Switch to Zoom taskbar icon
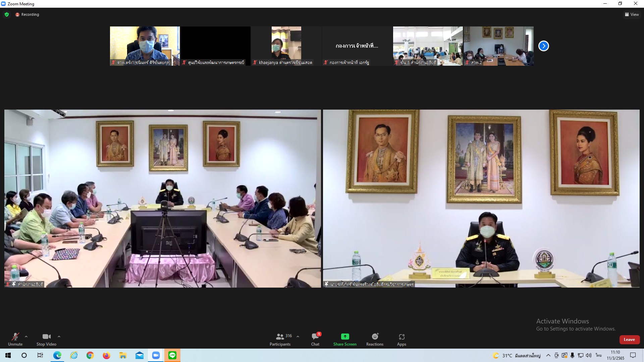This screenshot has height=362, width=644. [x=156, y=355]
